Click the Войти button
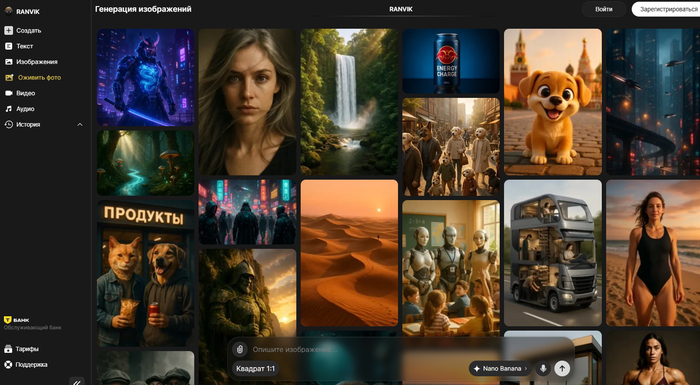 pyautogui.click(x=604, y=9)
